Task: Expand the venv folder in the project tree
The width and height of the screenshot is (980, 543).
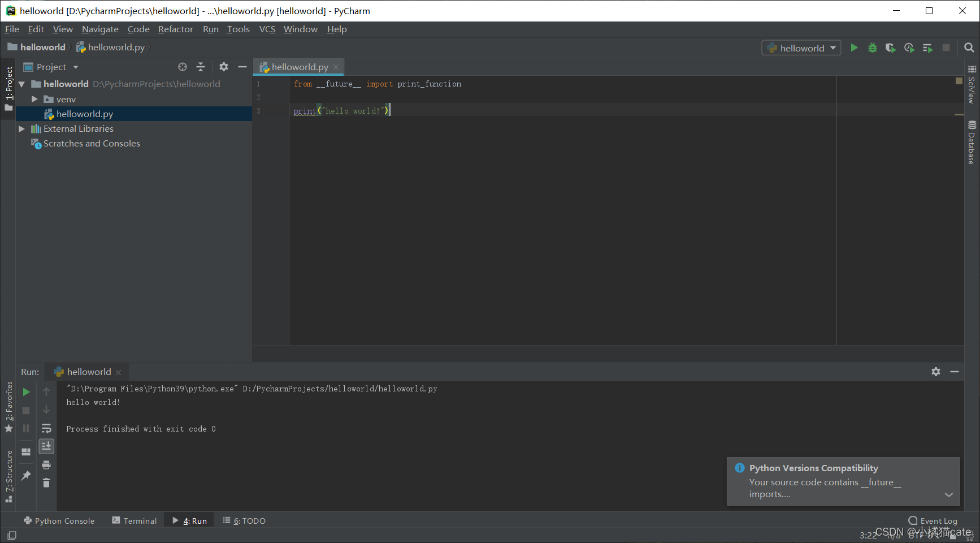Action: pyautogui.click(x=34, y=98)
